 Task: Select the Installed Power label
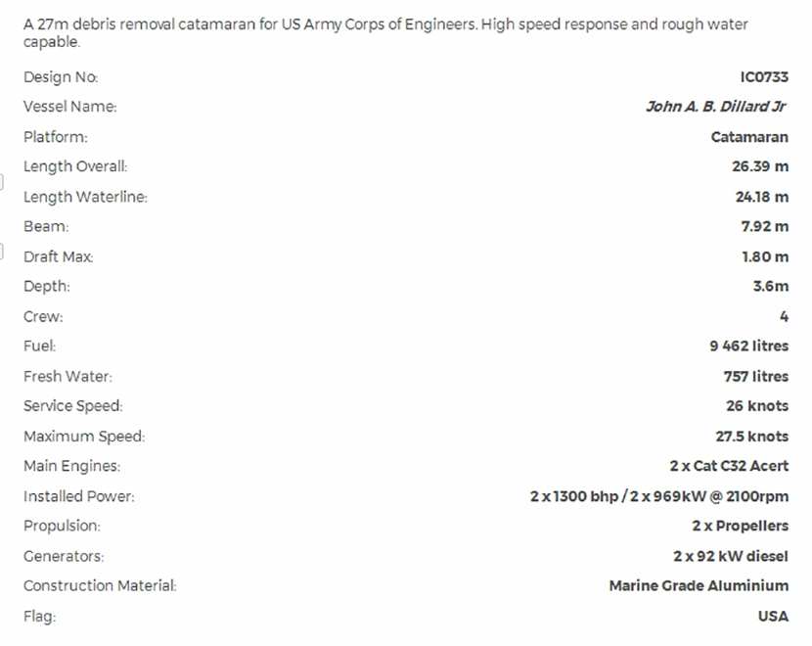78,496
